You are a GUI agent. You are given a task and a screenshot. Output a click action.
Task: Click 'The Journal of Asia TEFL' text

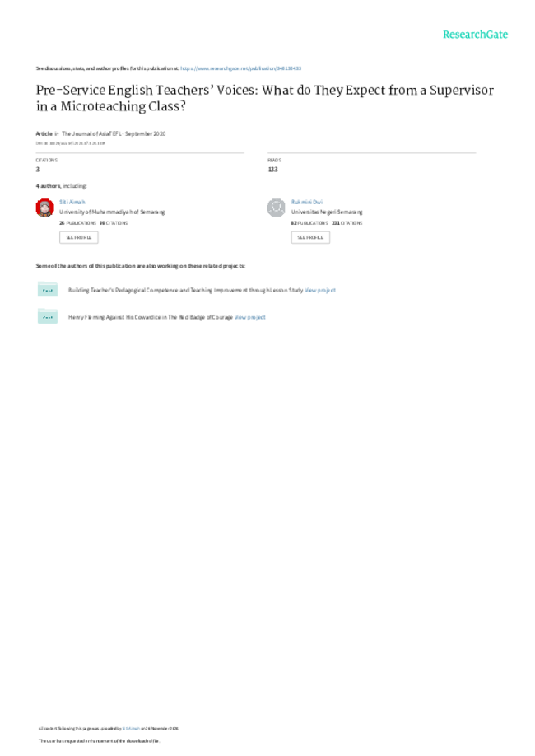[91, 133]
